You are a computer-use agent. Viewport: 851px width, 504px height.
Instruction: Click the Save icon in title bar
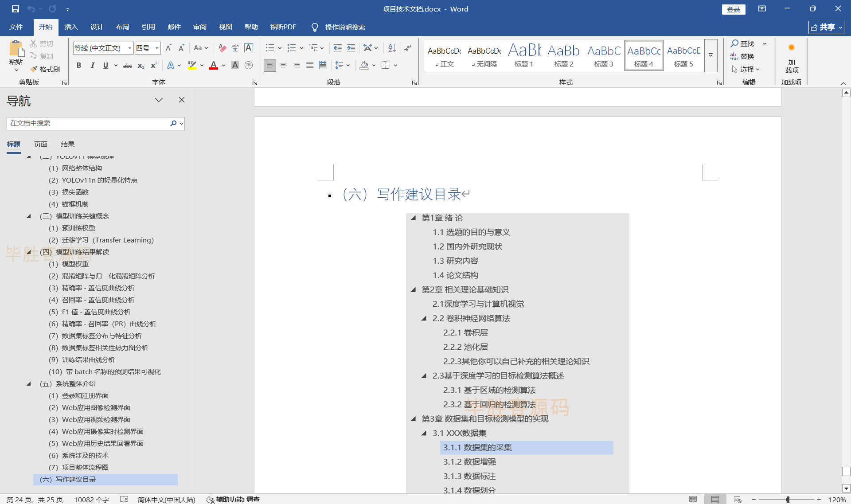point(16,9)
